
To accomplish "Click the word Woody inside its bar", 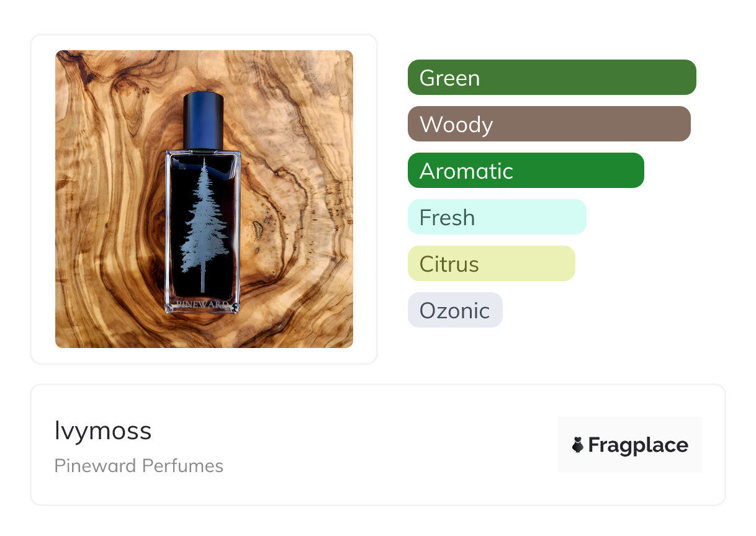I will pyautogui.click(x=456, y=125).
